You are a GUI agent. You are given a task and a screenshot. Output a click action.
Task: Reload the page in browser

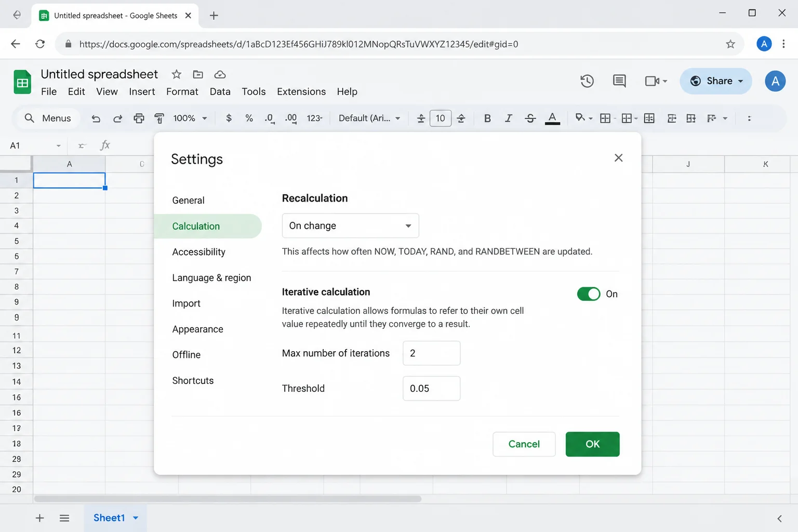(x=40, y=44)
